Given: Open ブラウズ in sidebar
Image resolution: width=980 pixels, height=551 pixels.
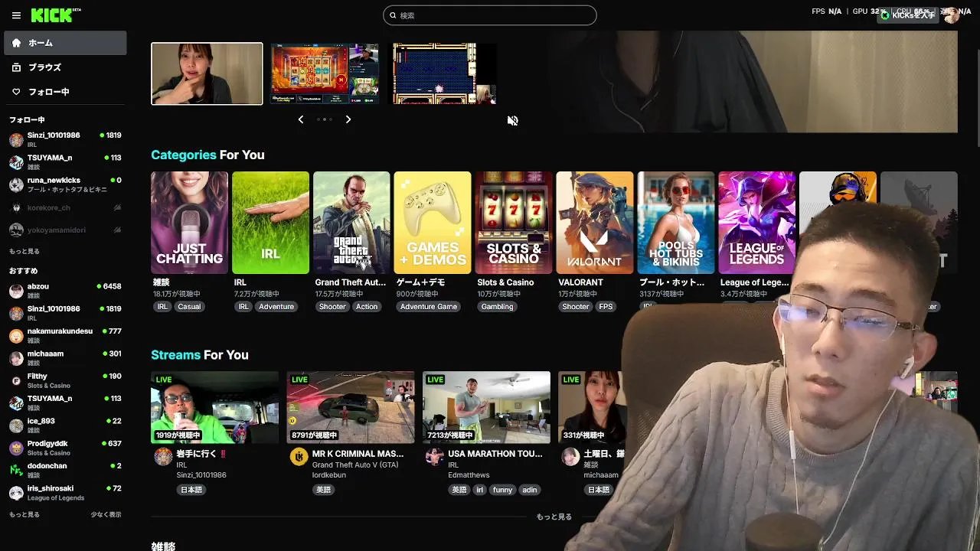Looking at the screenshot, I should coord(65,67).
